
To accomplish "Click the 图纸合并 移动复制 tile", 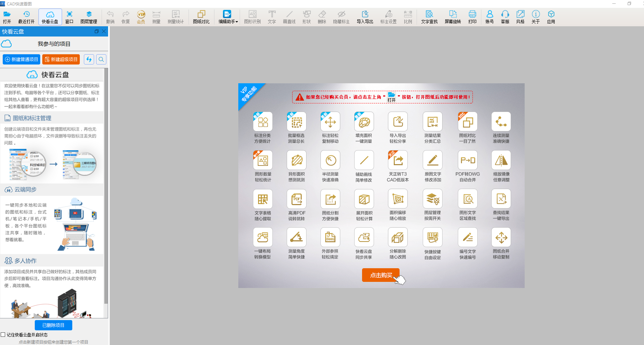I will point(501,244).
